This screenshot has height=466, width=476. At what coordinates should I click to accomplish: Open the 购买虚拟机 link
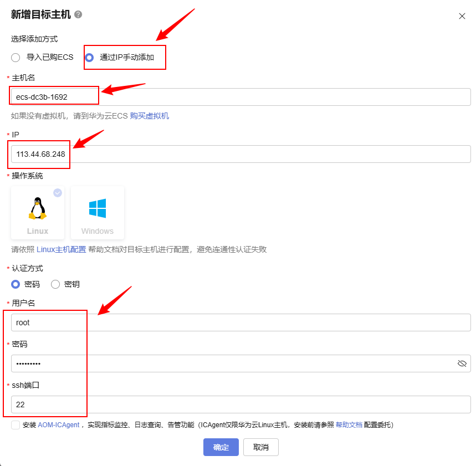coord(150,116)
